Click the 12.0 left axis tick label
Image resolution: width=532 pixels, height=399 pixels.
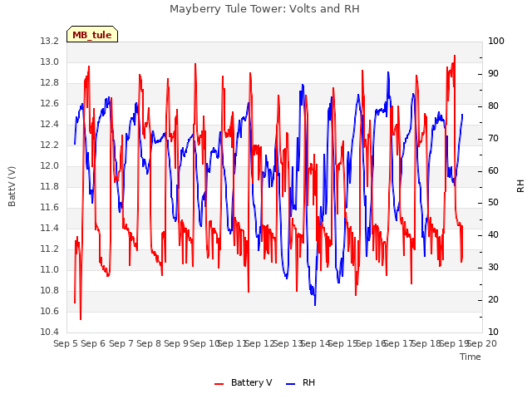tap(50, 165)
